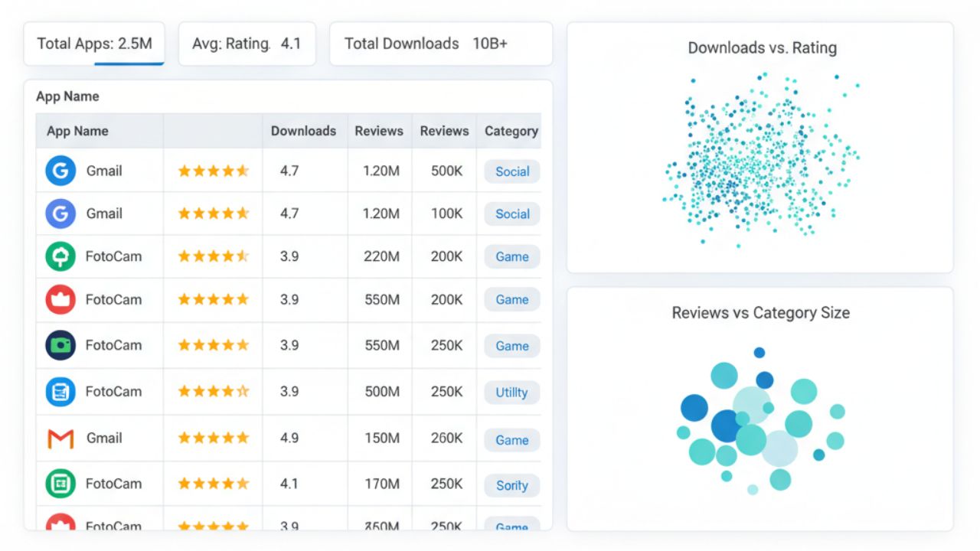The width and height of the screenshot is (980, 551).
Task: Click the Reviews vs Category Size chart title
Action: point(760,313)
